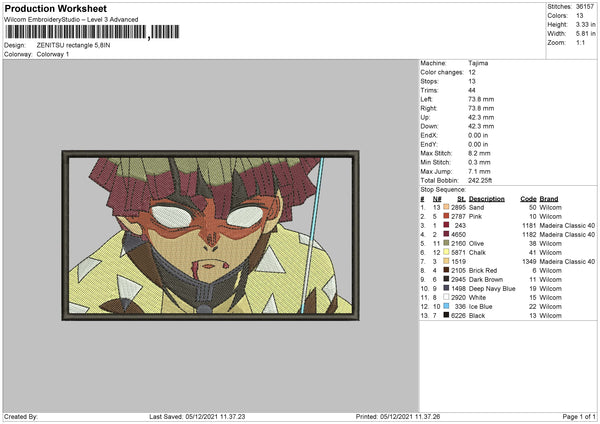Click the St. column header

coord(461,199)
